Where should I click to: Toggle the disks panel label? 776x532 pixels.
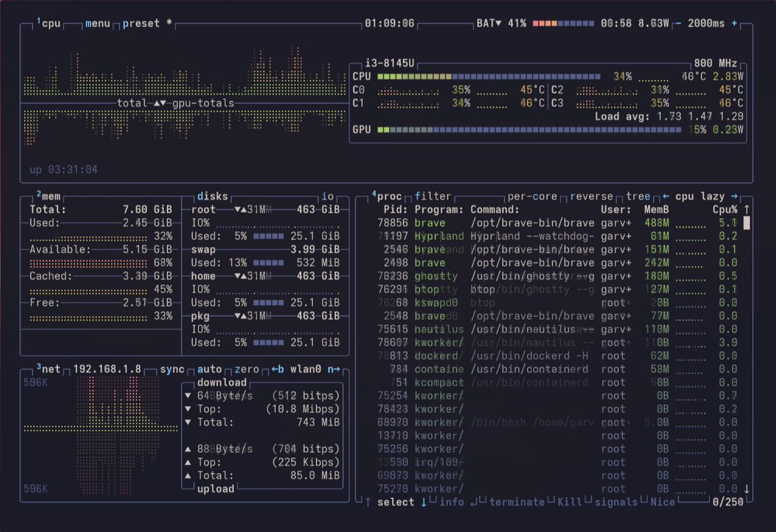click(x=213, y=196)
